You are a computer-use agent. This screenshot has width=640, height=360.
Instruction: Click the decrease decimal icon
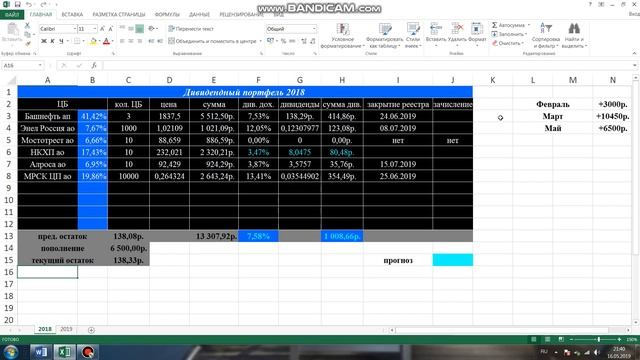click(x=313, y=41)
